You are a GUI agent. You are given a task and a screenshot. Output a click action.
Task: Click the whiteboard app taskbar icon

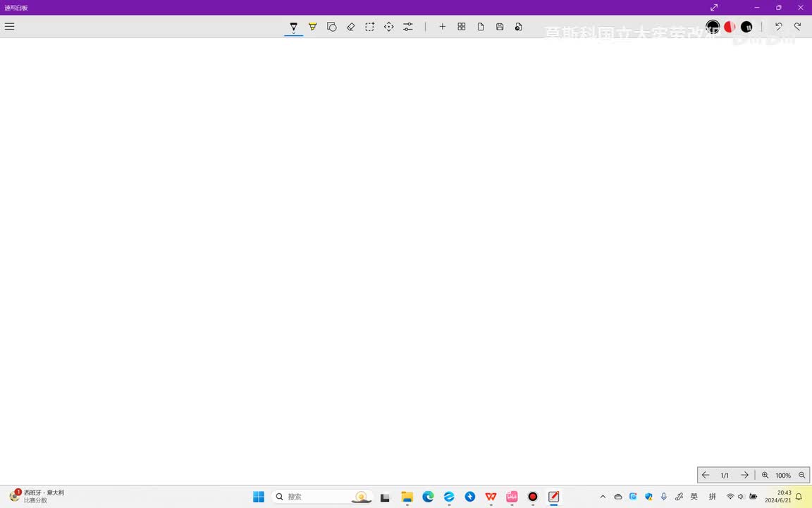553,497
